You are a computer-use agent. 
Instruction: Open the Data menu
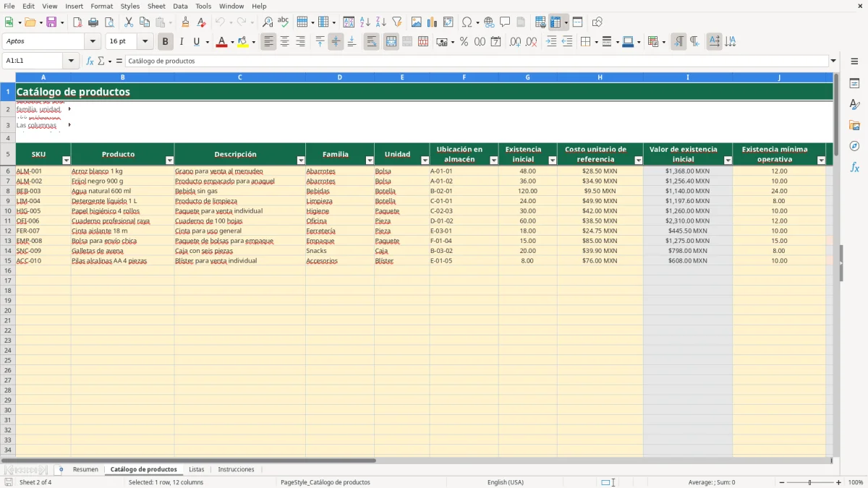click(x=180, y=6)
